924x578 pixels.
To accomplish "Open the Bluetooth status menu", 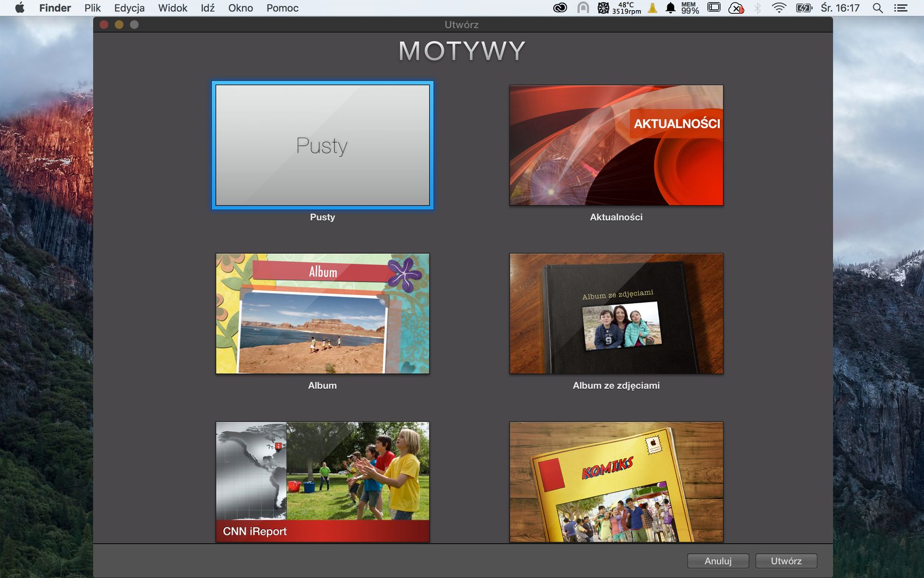I will click(x=757, y=8).
